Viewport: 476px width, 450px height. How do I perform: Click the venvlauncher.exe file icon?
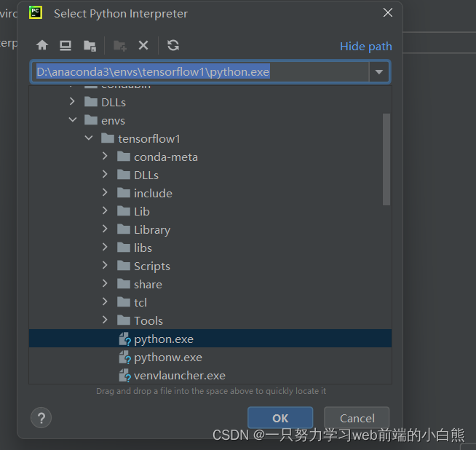[124, 375]
